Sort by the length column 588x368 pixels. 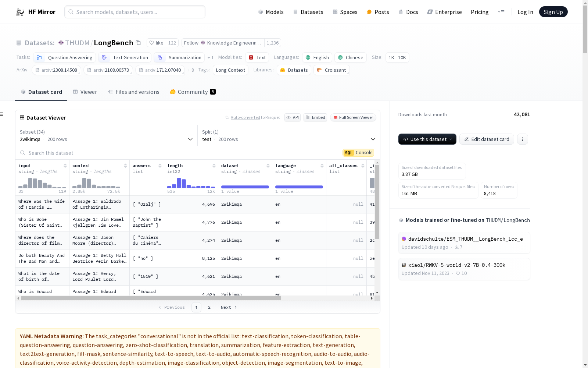(x=214, y=166)
